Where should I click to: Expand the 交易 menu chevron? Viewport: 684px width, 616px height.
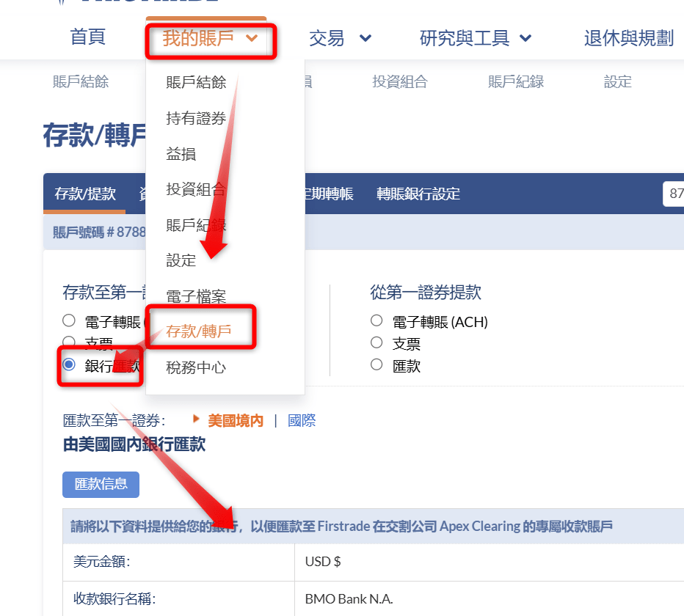[x=365, y=38]
